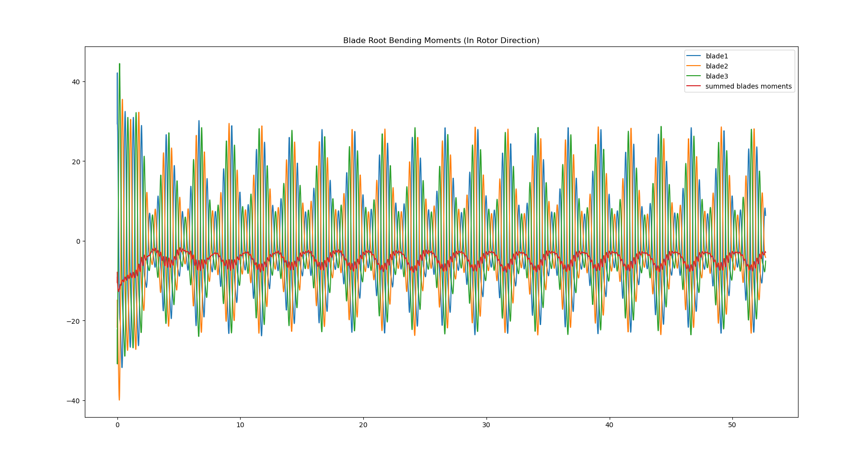This screenshot has height=454, width=868.
Task: Toggle visibility of blade2 via its legend entry
Action: point(717,66)
